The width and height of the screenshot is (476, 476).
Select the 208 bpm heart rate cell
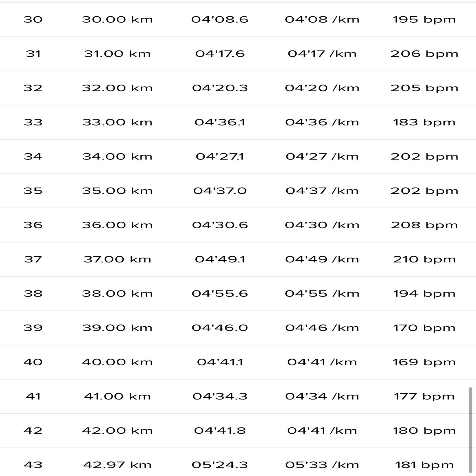pos(424,225)
